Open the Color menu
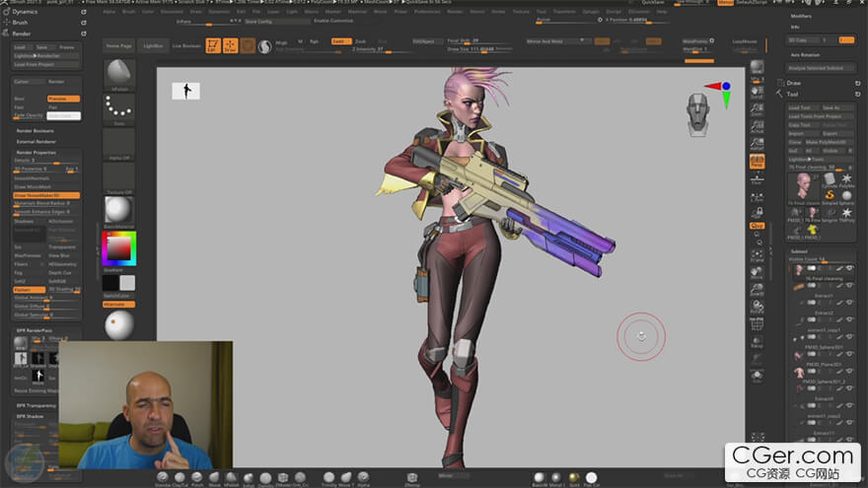868x488 pixels. 147,11
